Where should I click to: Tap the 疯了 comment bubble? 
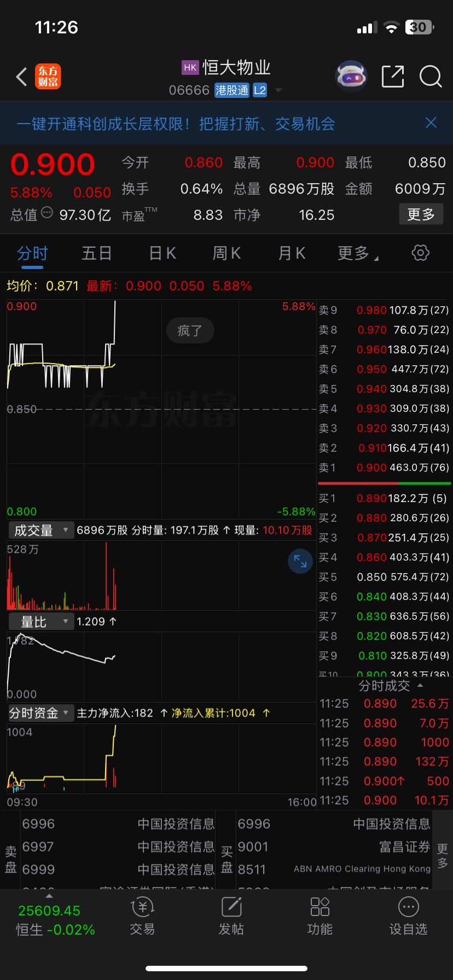point(190,331)
